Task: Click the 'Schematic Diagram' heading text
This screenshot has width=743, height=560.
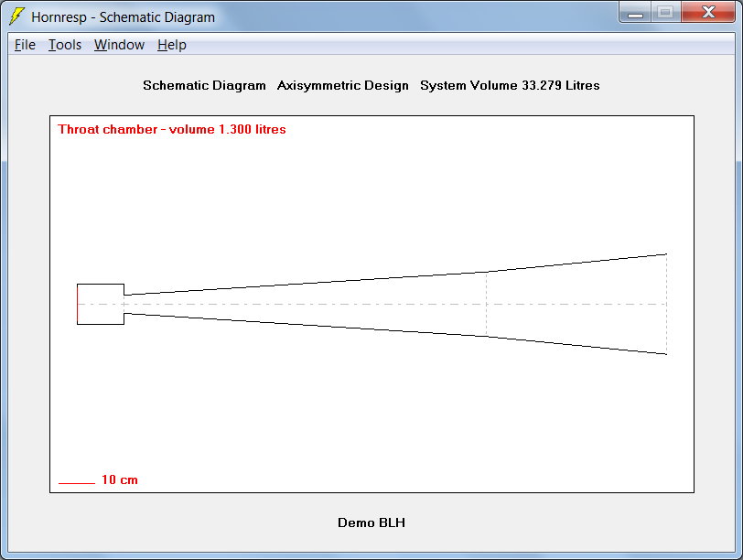Action: 204,85
